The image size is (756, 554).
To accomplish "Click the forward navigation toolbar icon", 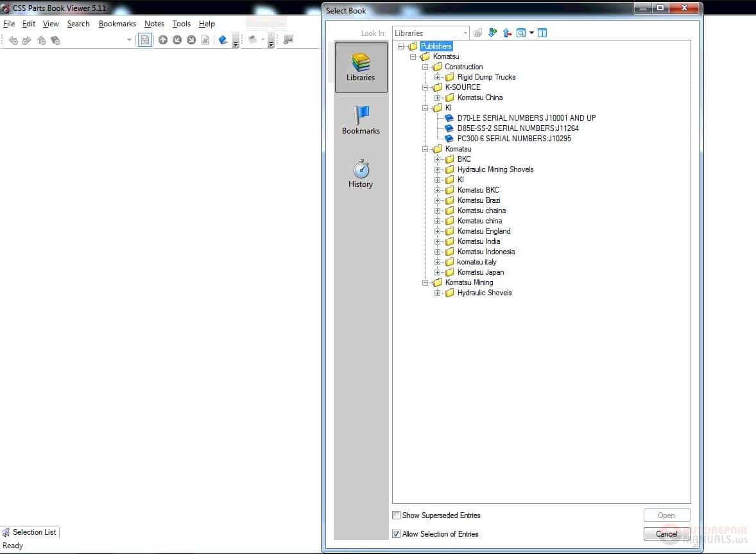I will click(x=26, y=40).
